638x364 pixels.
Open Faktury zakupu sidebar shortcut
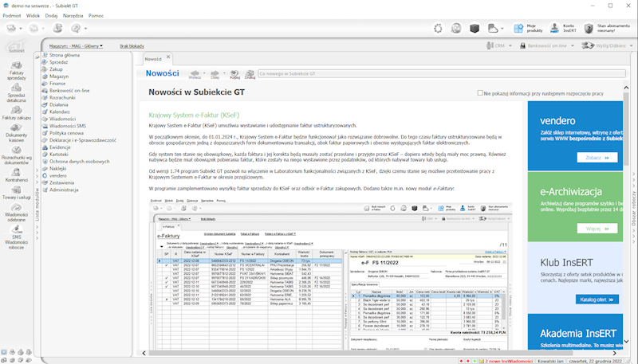tap(16, 113)
